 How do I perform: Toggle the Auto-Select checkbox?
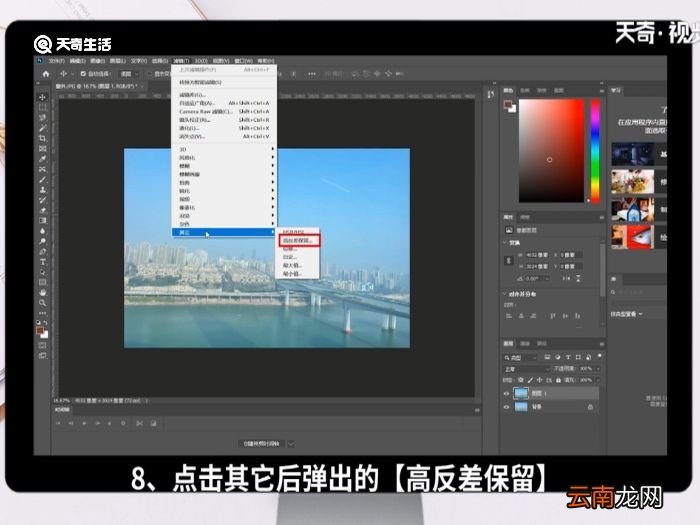click(83, 74)
